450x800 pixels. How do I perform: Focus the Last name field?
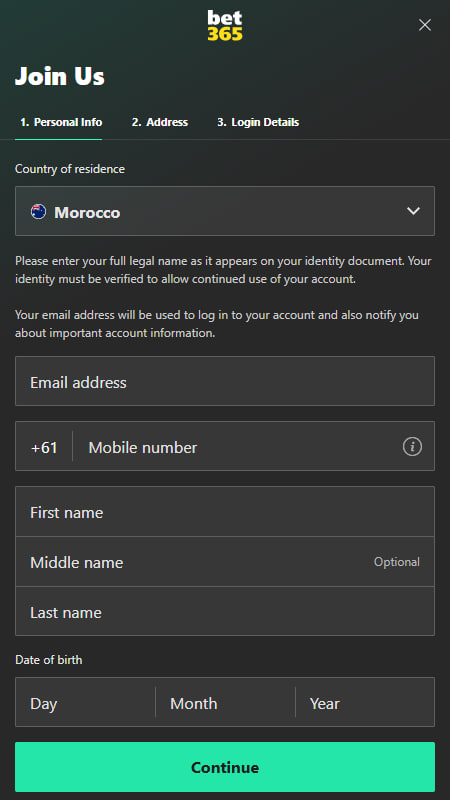(225, 611)
